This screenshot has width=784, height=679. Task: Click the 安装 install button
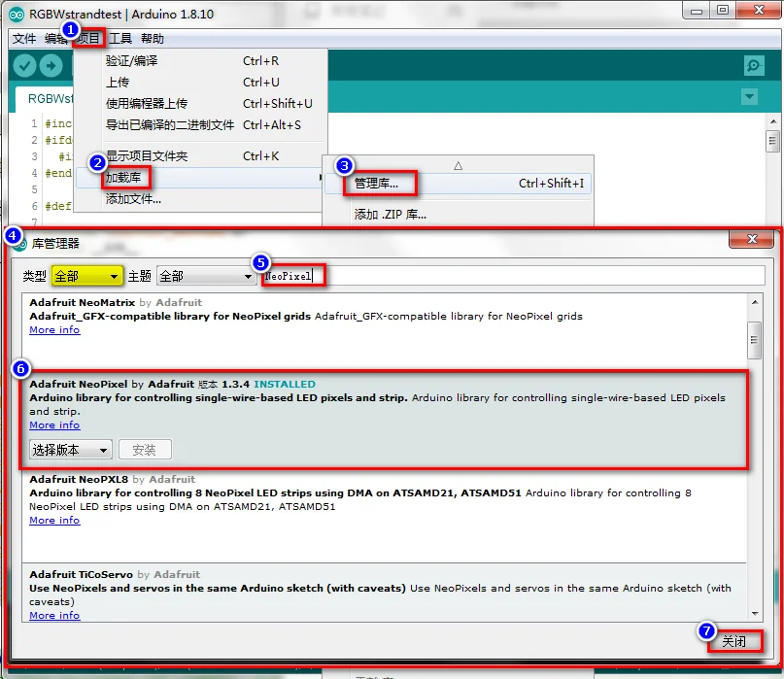(145, 450)
